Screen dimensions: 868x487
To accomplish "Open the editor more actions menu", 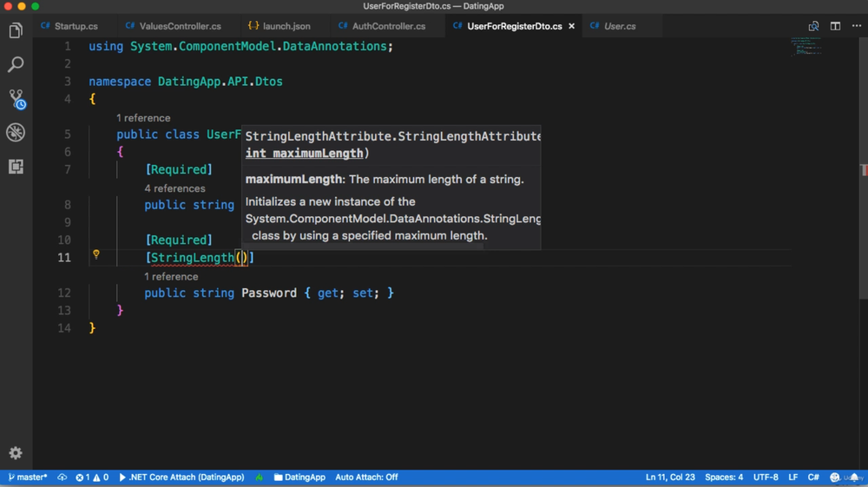I will click(857, 26).
